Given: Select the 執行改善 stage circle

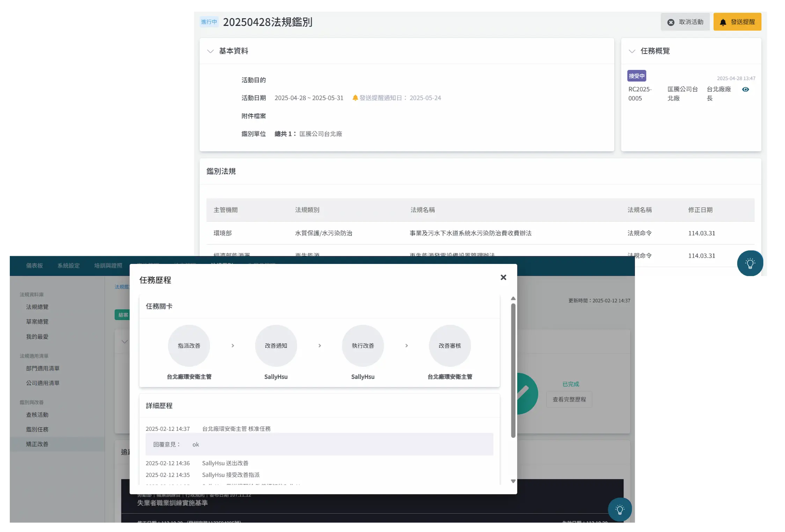Looking at the screenshot, I should 363,346.
